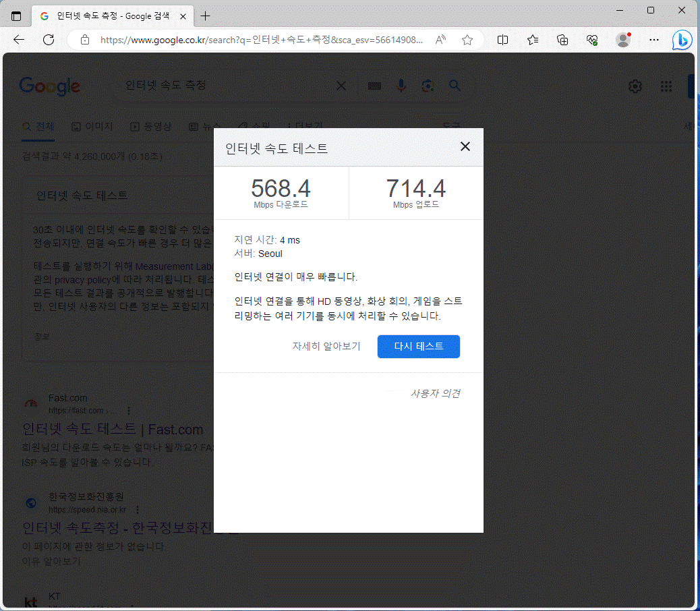Viewport: 700px width, 611px height.
Task: Open the Collections icon in Edge toolbar
Action: [x=562, y=40]
